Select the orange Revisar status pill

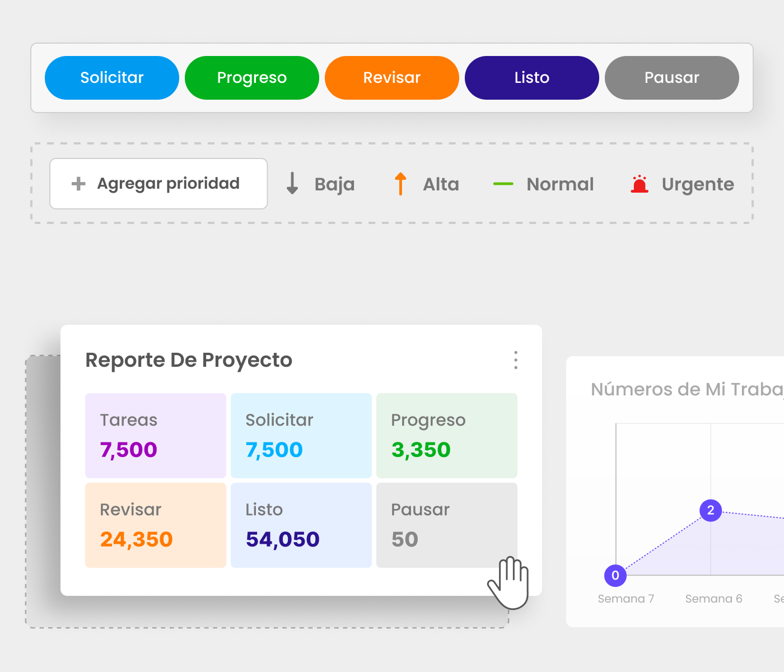[x=391, y=78]
